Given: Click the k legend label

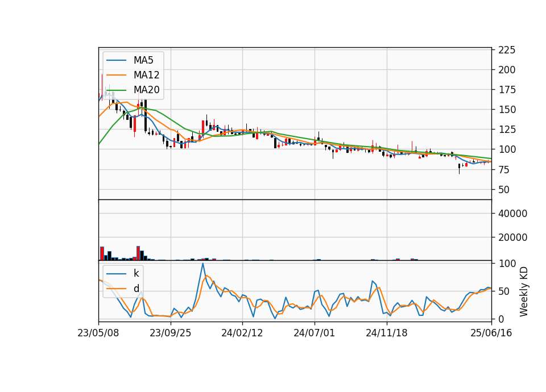Looking at the screenshot, I should click(136, 273).
